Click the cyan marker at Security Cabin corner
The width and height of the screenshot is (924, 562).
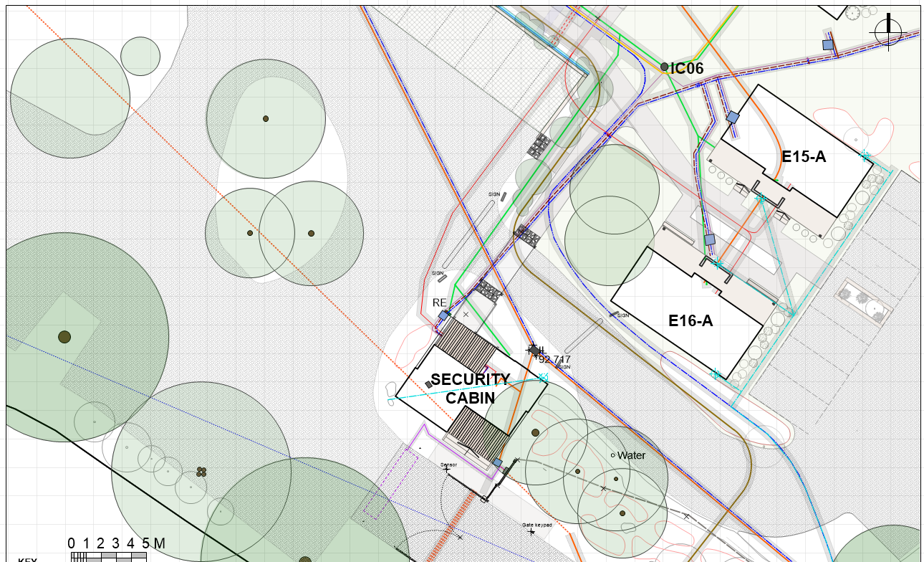543,377
